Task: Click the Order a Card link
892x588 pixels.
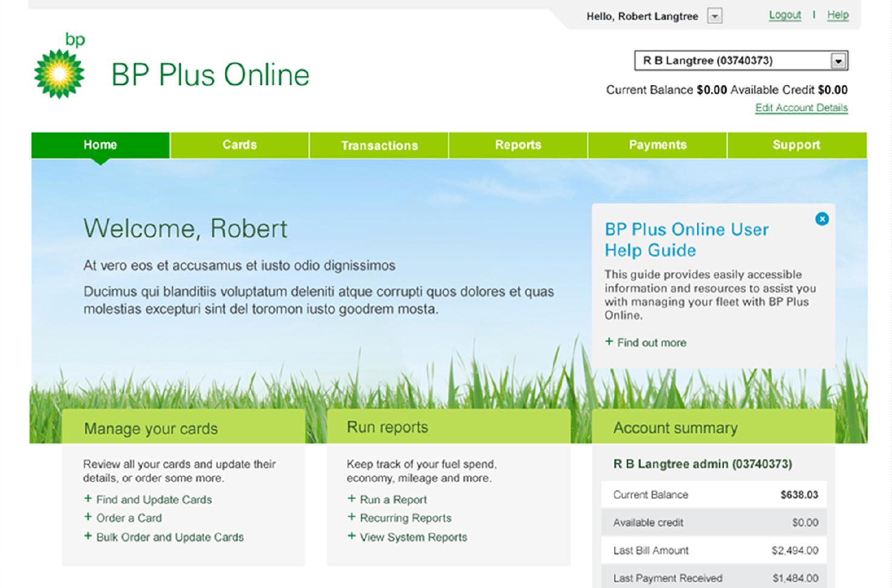Action: click(123, 518)
